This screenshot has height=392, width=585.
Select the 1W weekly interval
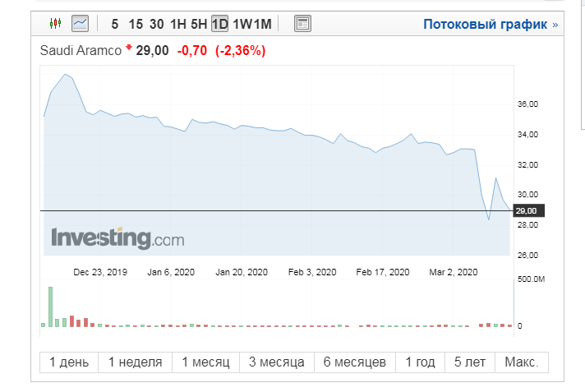[242, 25]
